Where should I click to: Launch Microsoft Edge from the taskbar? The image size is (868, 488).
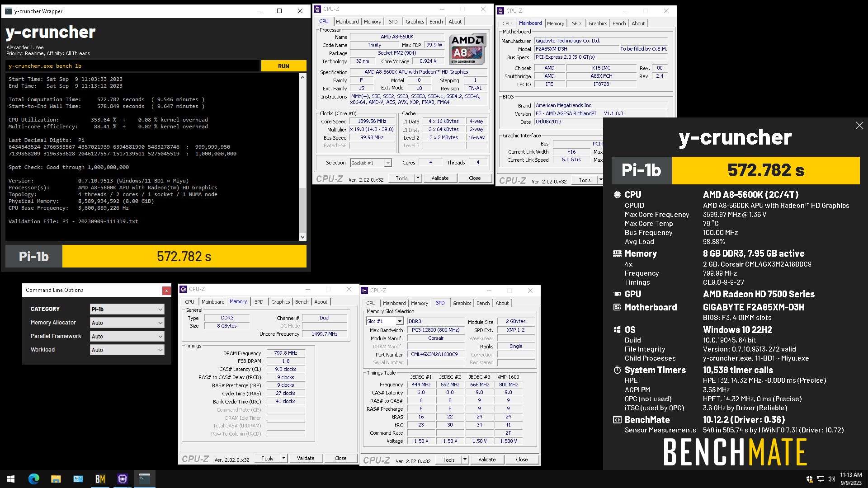tap(34, 479)
